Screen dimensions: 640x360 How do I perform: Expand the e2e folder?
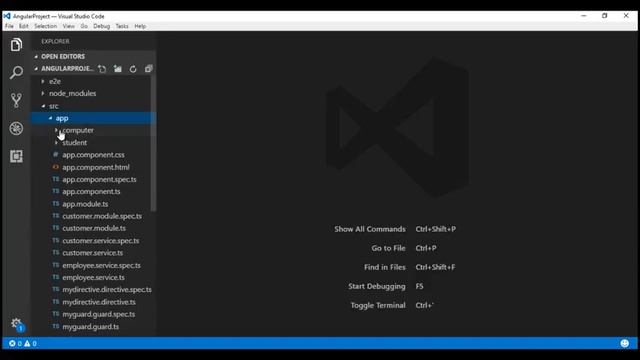tap(43, 81)
